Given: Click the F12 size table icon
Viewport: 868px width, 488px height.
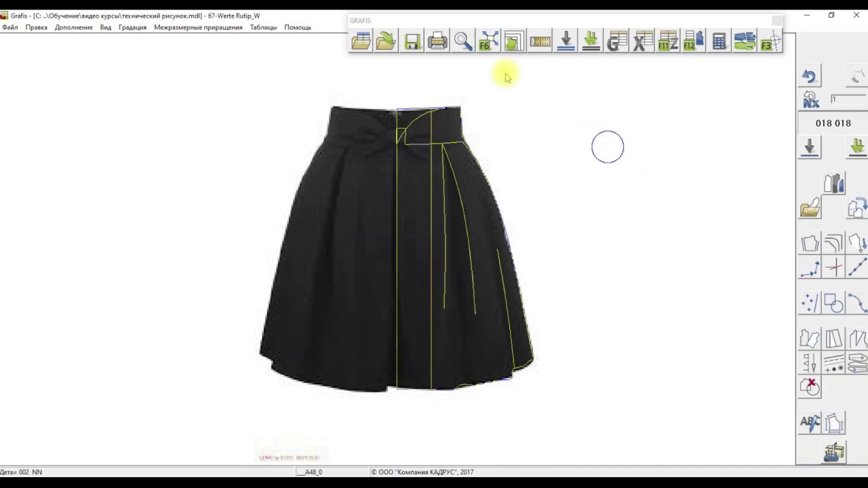Looking at the screenshot, I should [694, 41].
